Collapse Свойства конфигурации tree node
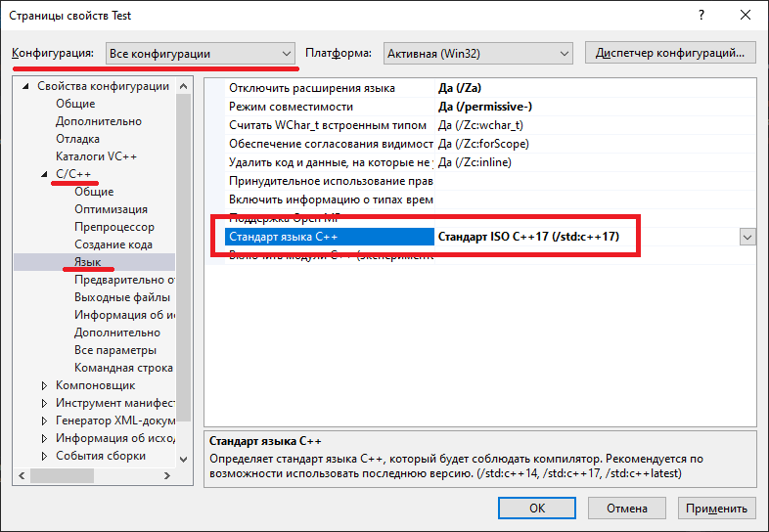The width and height of the screenshot is (769, 532). tap(26, 86)
